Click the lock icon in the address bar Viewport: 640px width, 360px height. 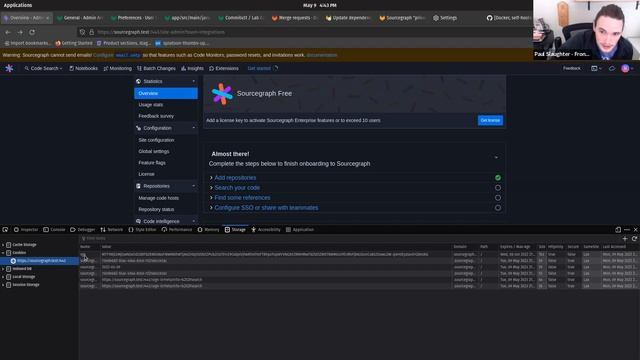(x=91, y=32)
